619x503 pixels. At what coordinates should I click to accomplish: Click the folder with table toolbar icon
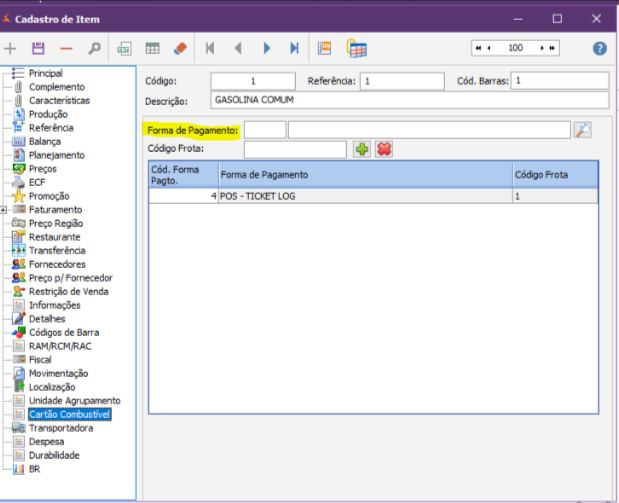click(357, 49)
